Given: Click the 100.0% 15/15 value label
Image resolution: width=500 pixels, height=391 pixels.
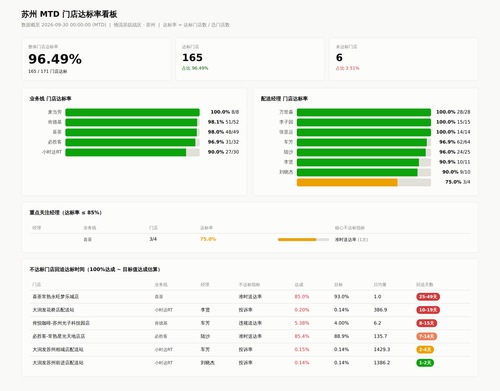Looking at the screenshot, I should (453, 122).
